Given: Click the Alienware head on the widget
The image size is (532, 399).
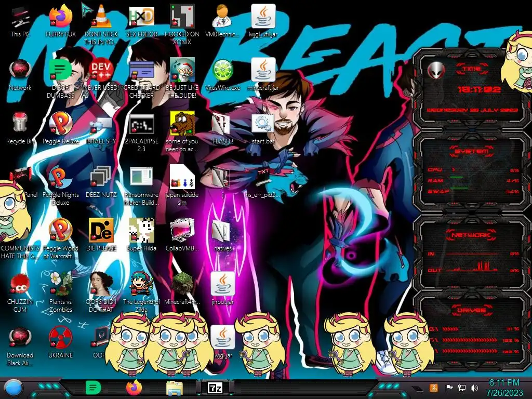Looking at the screenshot, I should pyautogui.click(x=436, y=71).
